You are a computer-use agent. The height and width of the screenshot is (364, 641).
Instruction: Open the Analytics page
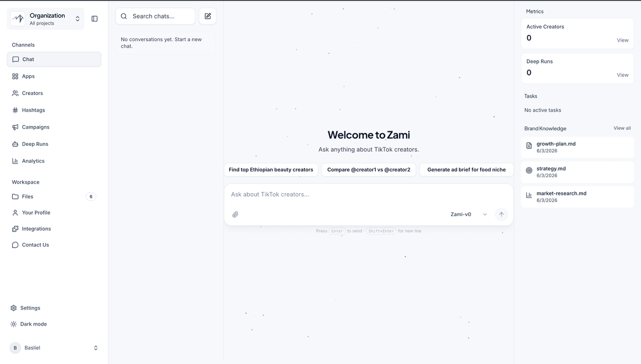click(x=54, y=161)
